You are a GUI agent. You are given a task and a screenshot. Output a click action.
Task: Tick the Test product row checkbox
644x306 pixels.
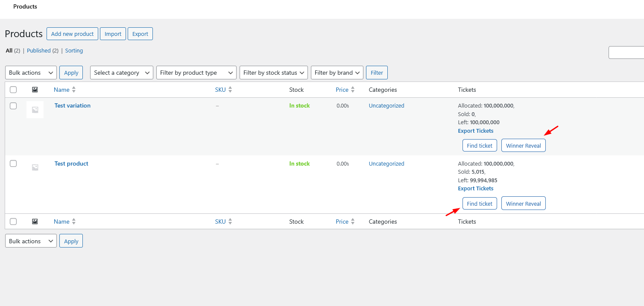13,163
